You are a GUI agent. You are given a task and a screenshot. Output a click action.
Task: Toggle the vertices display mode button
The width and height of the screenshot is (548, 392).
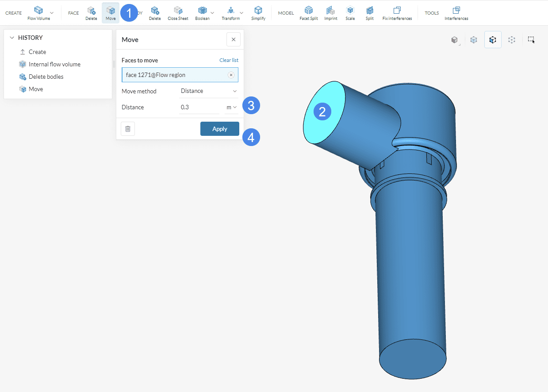click(x=512, y=40)
